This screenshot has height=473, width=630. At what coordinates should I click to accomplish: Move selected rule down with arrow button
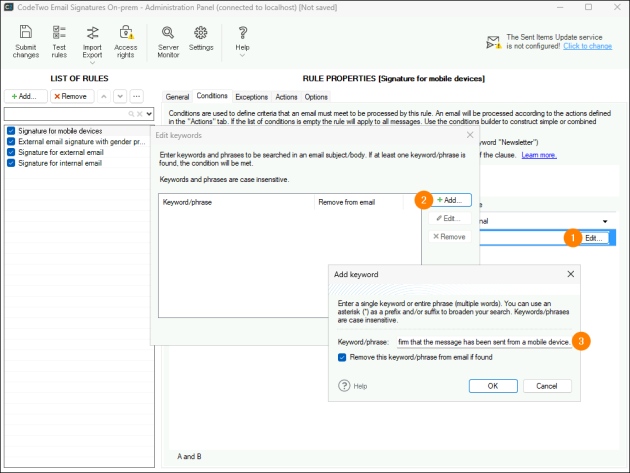coord(120,96)
